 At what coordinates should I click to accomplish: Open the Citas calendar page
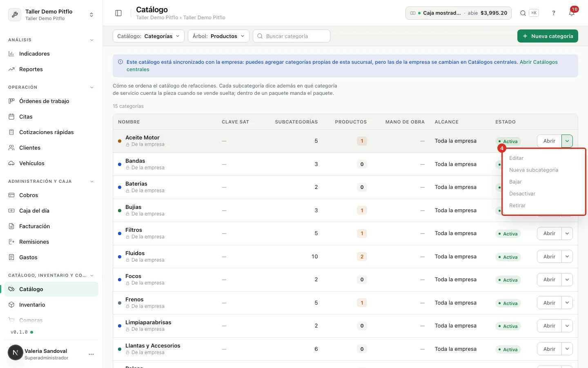(51, 117)
